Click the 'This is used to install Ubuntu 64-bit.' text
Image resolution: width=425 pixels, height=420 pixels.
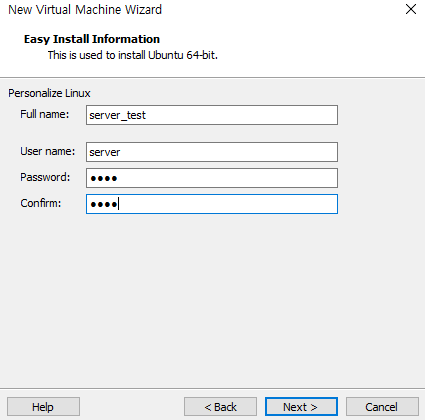click(132, 55)
